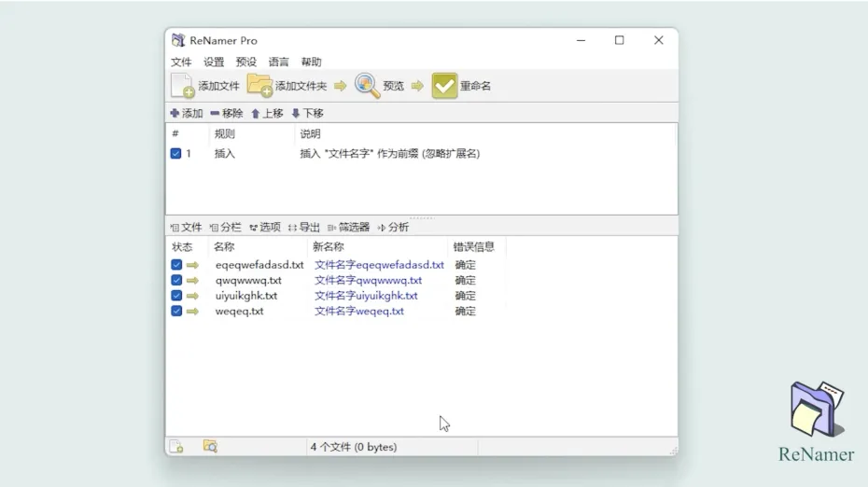Click the yellow arrow status icon for eqeqwefadasd.txt
The height and width of the screenshot is (487, 868).
[192, 265]
